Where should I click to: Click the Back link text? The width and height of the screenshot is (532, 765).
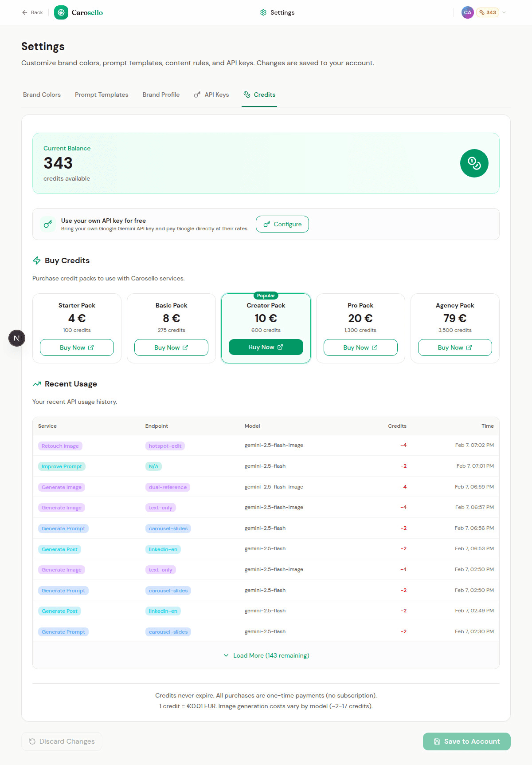pyautogui.click(x=37, y=12)
